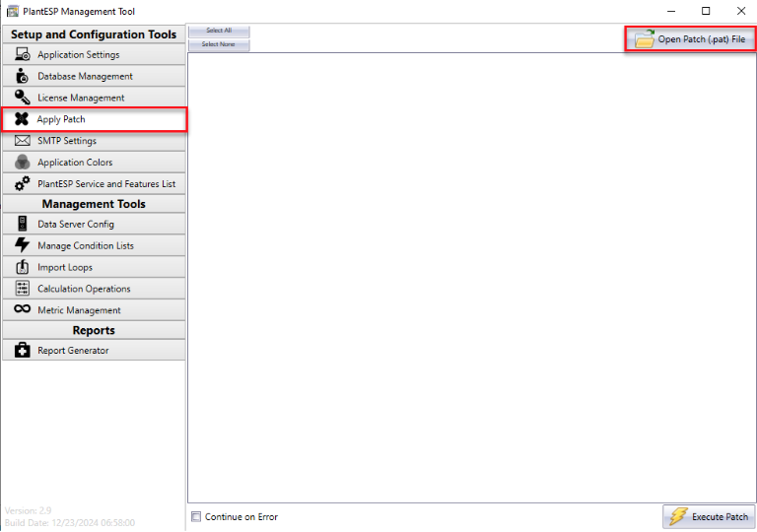The image size is (757, 532).
Task: Open the Application Settings menu item
Action: pos(94,54)
